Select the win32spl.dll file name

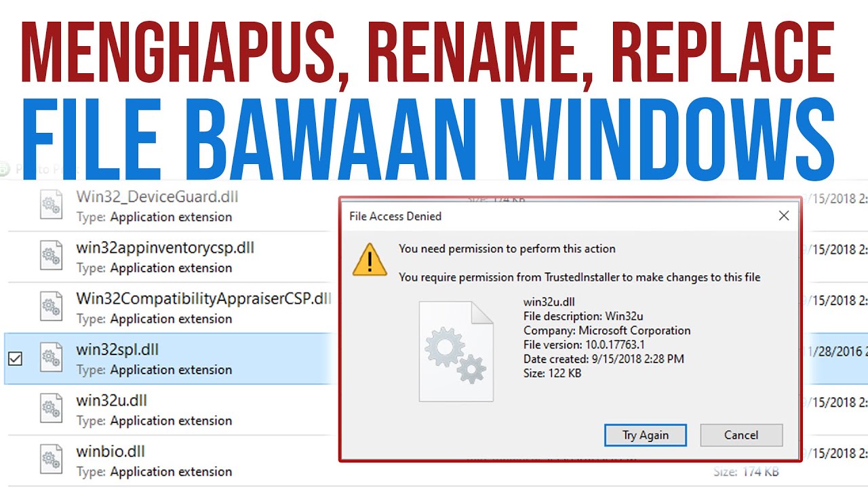pyautogui.click(x=117, y=350)
